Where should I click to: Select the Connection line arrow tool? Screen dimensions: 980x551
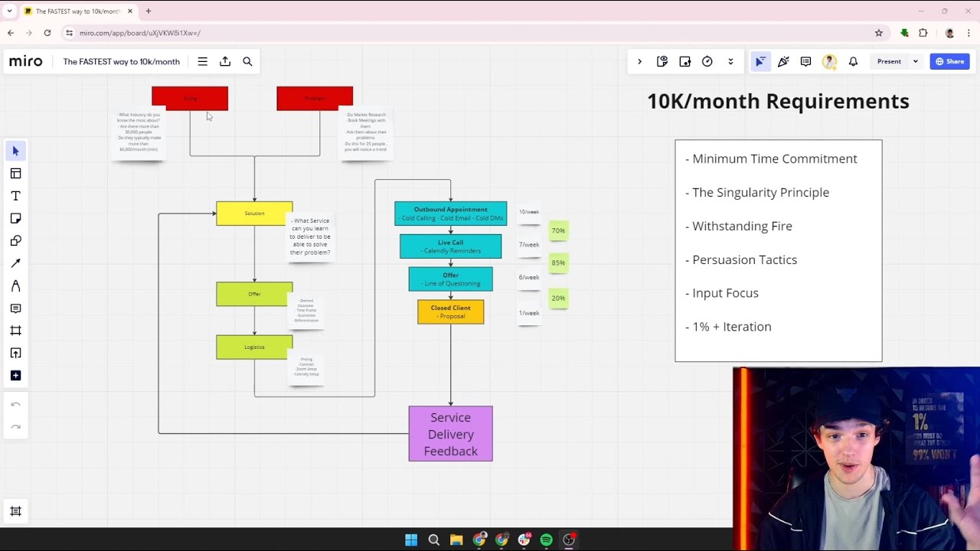pos(15,263)
